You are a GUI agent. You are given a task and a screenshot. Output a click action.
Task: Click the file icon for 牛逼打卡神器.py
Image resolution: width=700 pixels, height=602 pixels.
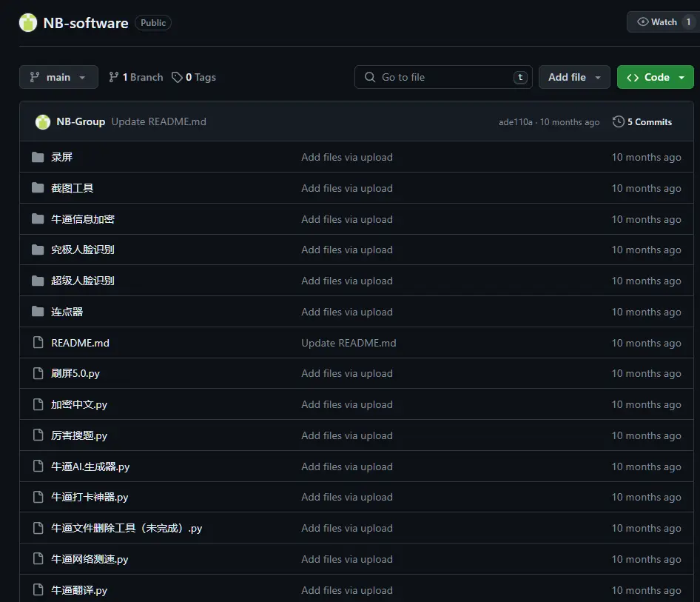tap(38, 497)
